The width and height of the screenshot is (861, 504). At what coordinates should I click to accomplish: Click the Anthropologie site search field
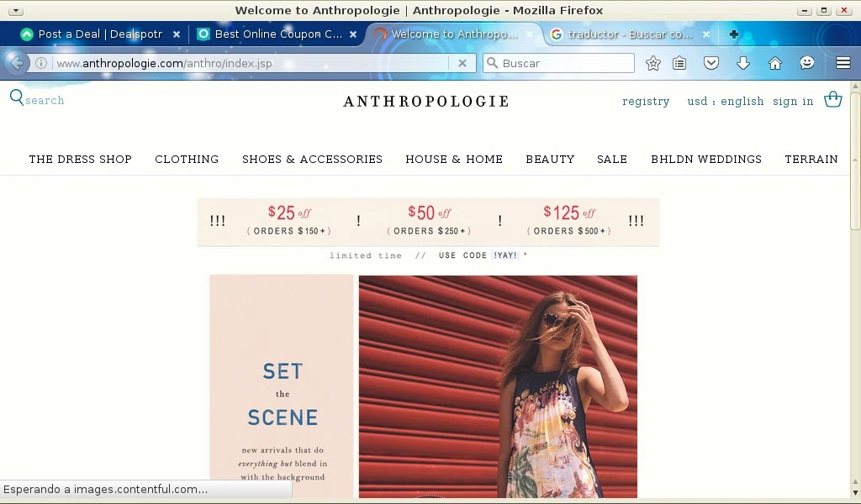pyautogui.click(x=45, y=100)
